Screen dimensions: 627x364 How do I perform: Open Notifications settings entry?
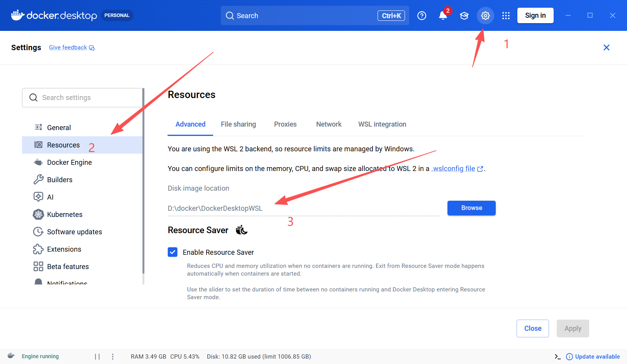click(x=82, y=281)
